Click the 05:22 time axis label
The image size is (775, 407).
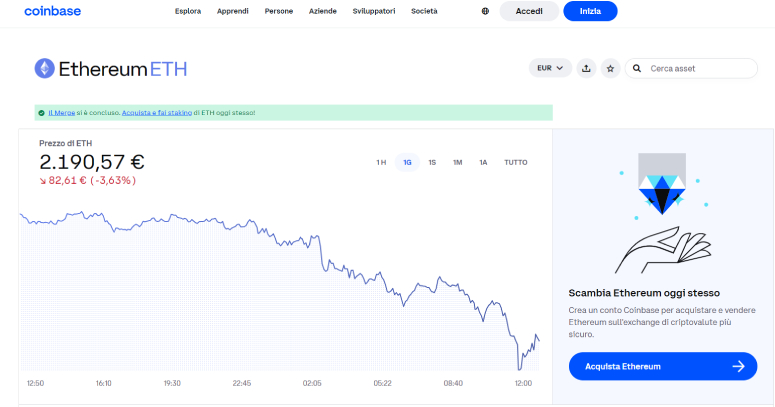[382, 383]
